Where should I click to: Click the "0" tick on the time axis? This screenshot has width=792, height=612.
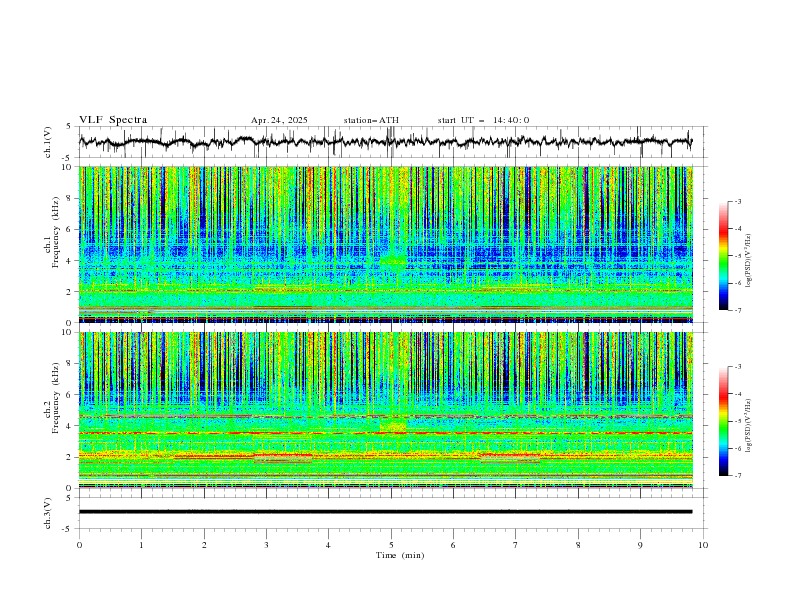coord(79,545)
